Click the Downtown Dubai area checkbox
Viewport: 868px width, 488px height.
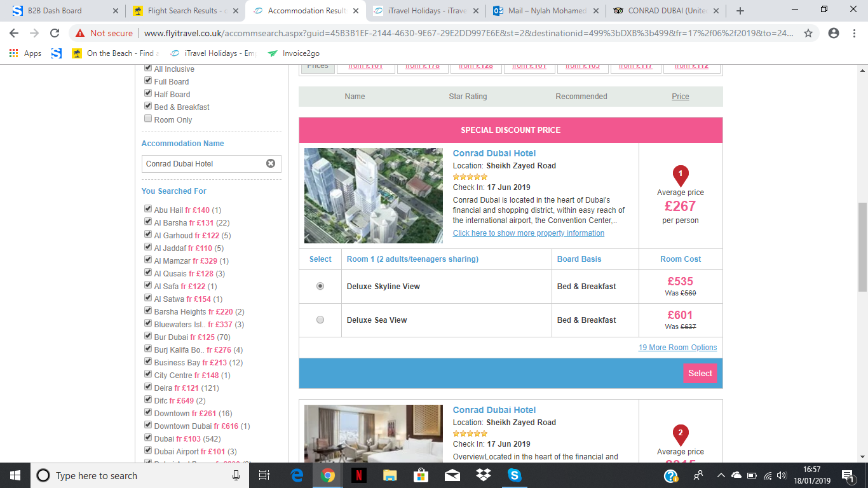148,425
